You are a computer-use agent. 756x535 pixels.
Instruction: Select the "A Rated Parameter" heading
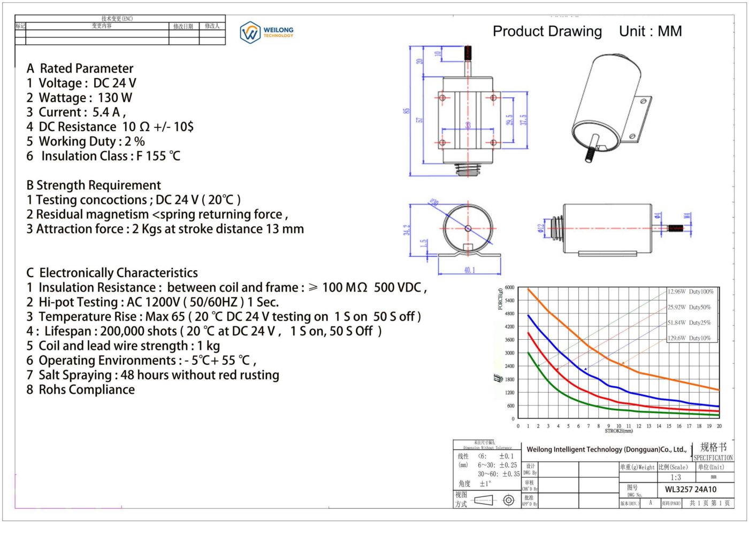[80, 68]
